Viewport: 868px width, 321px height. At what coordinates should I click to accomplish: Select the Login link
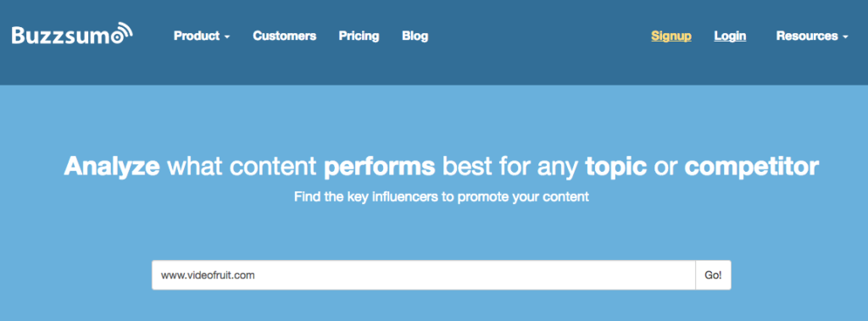[730, 36]
